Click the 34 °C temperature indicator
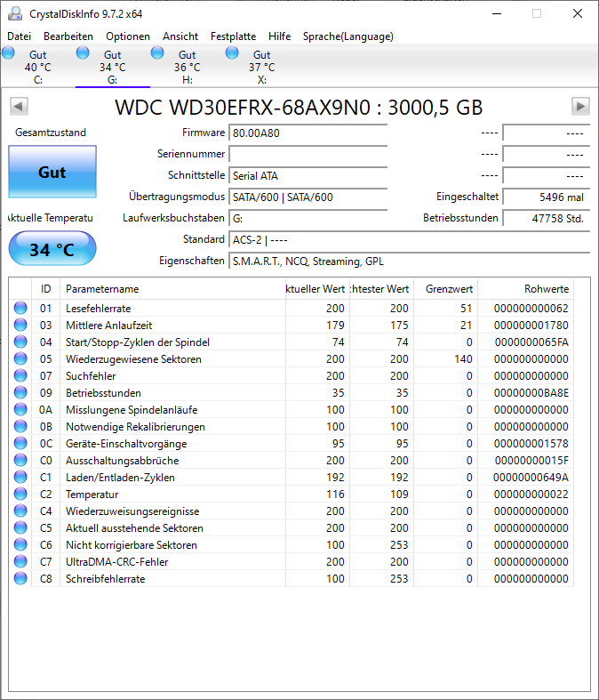Viewport: 599px width, 700px height. click(52, 249)
